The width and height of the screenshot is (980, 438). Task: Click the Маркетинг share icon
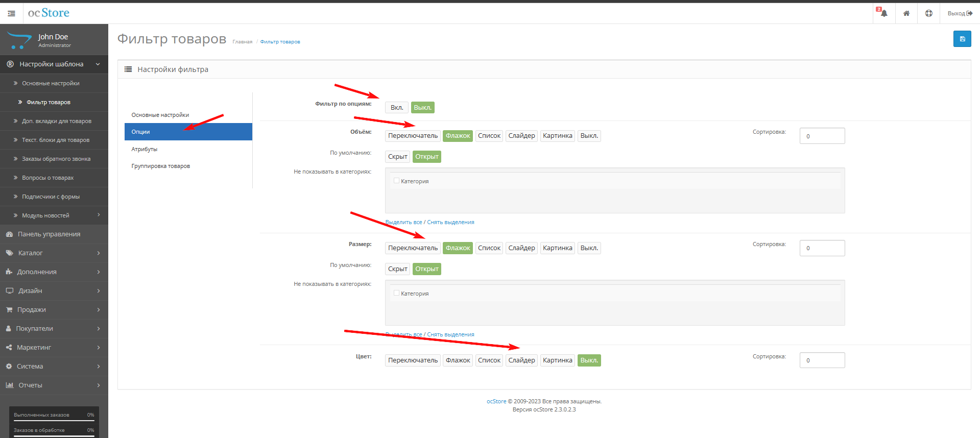point(9,348)
